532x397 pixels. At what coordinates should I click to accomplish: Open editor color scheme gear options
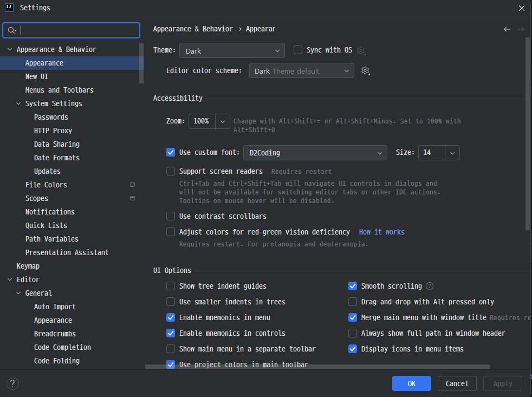[365, 71]
